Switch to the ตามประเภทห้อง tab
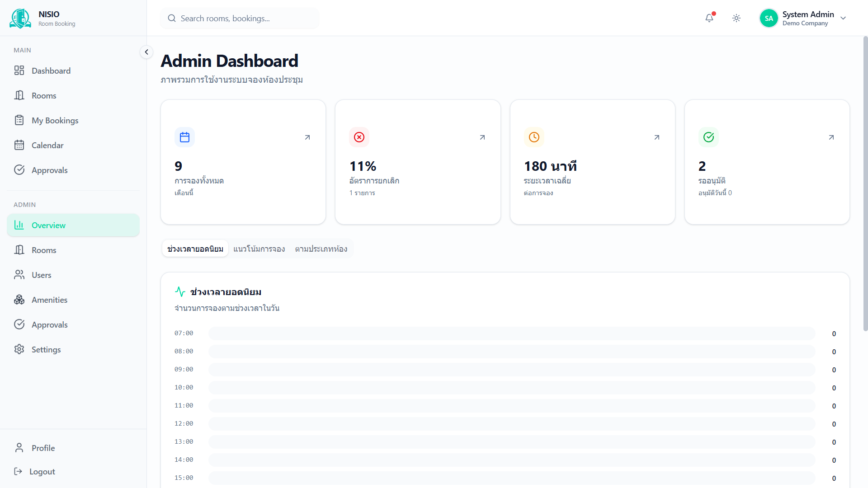The width and height of the screenshot is (868, 488). (x=321, y=249)
